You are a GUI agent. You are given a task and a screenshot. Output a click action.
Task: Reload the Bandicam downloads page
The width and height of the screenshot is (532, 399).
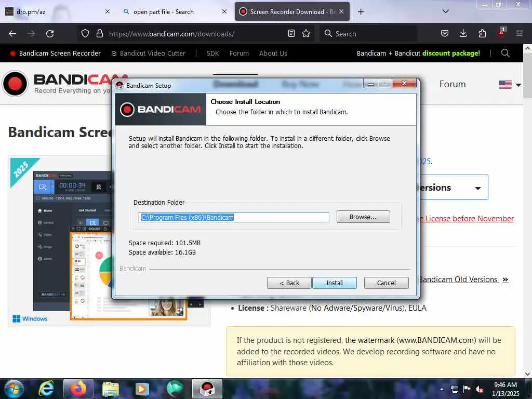point(50,34)
